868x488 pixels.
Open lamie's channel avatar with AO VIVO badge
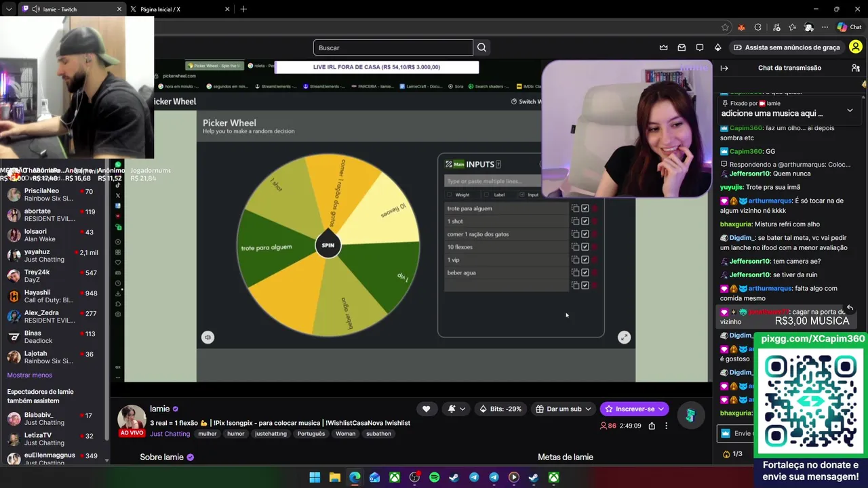click(132, 420)
